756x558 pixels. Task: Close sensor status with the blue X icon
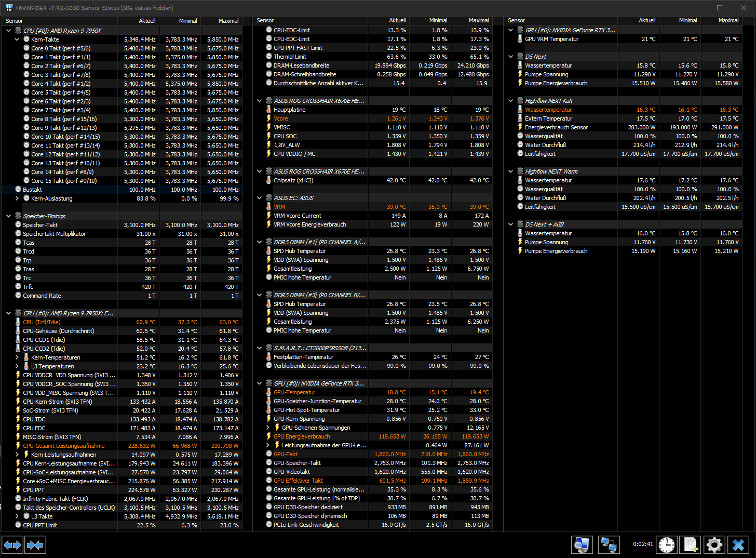coord(738,544)
